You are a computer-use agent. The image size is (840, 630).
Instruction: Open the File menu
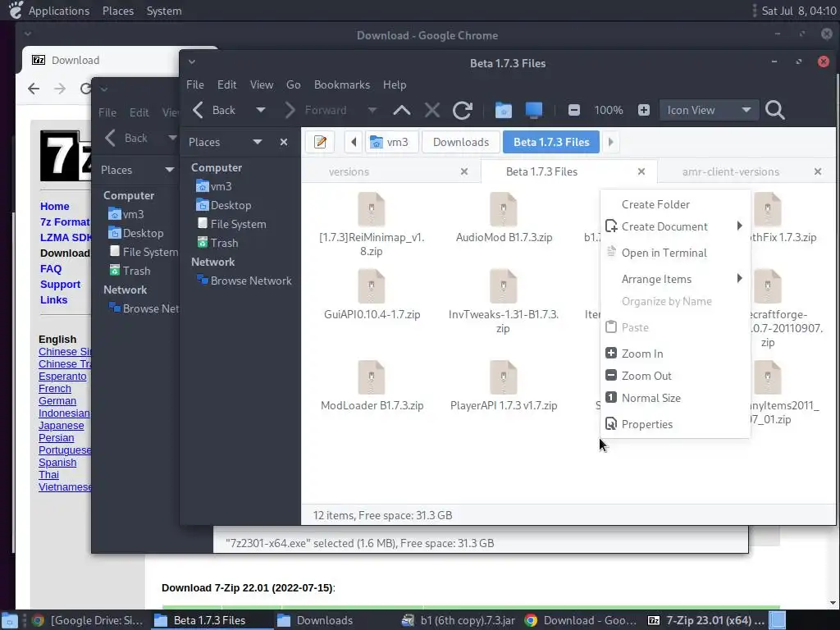pos(195,84)
